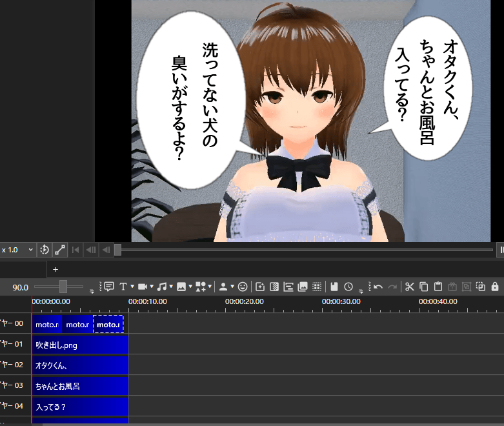Click the add video item camera icon
Image resolution: width=504 pixels, height=426 pixels.
[x=142, y=287]
